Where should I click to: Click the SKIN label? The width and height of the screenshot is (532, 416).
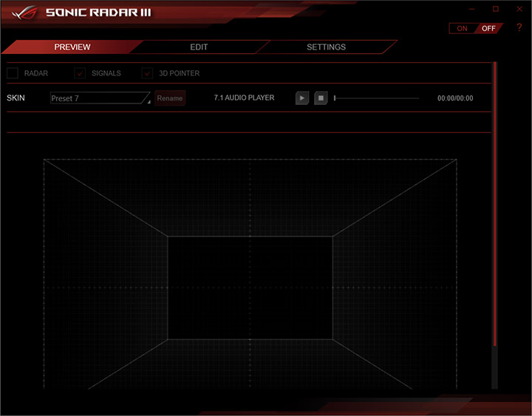click(x=16, y=98)
